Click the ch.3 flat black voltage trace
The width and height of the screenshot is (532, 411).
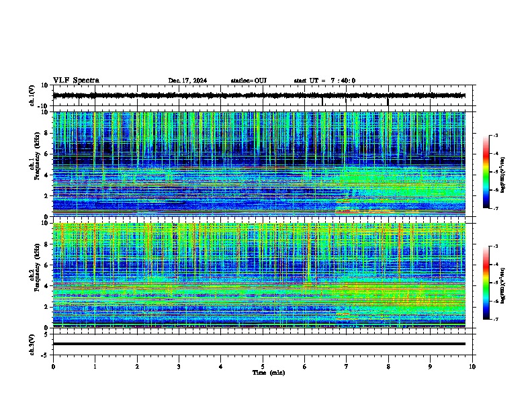259,344
